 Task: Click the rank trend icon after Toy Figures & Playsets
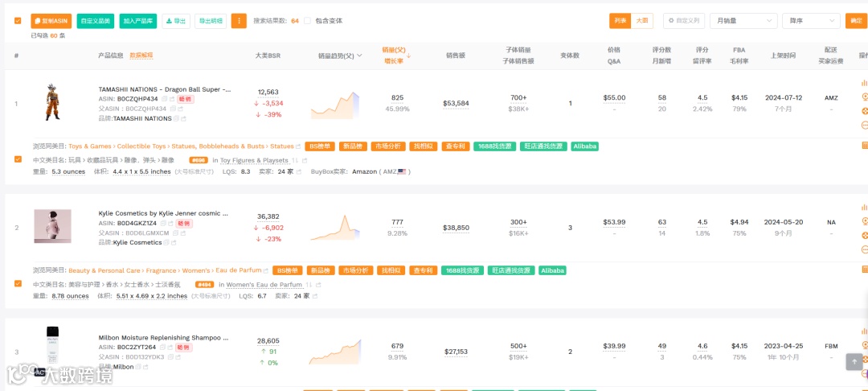coord(296,161)
